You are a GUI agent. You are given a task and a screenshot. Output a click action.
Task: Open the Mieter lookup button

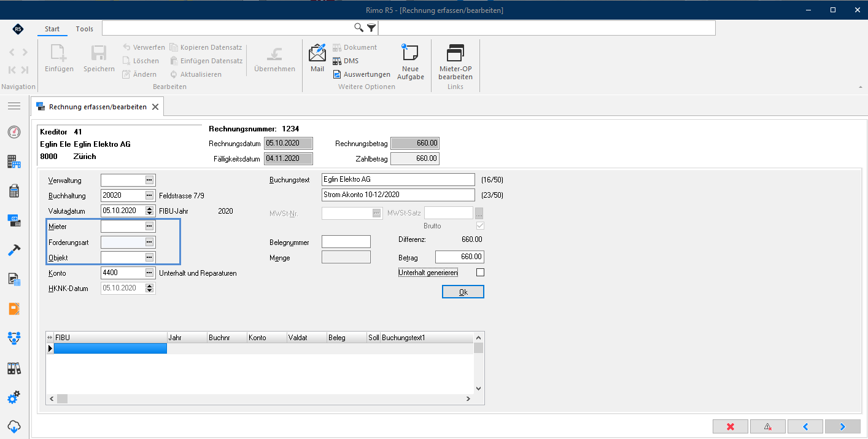click(x=149, y=227)
